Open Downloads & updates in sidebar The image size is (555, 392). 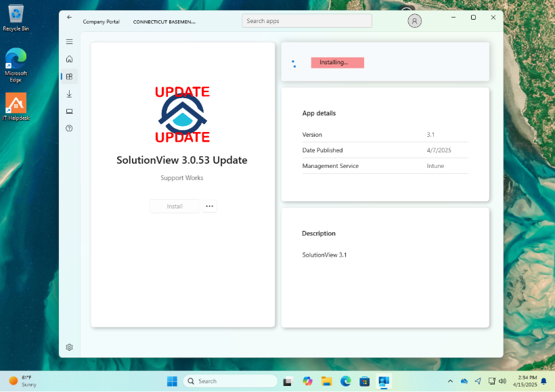69,94
